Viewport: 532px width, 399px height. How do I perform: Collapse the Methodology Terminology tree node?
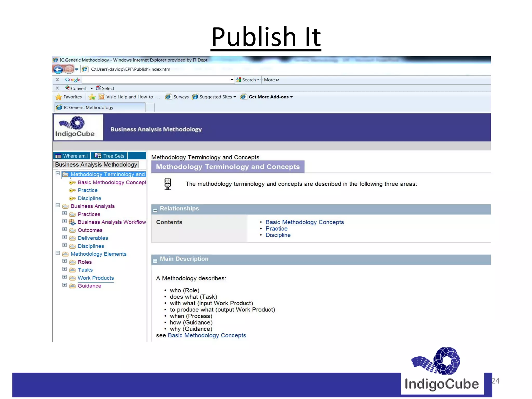click(x=58, y=174)
